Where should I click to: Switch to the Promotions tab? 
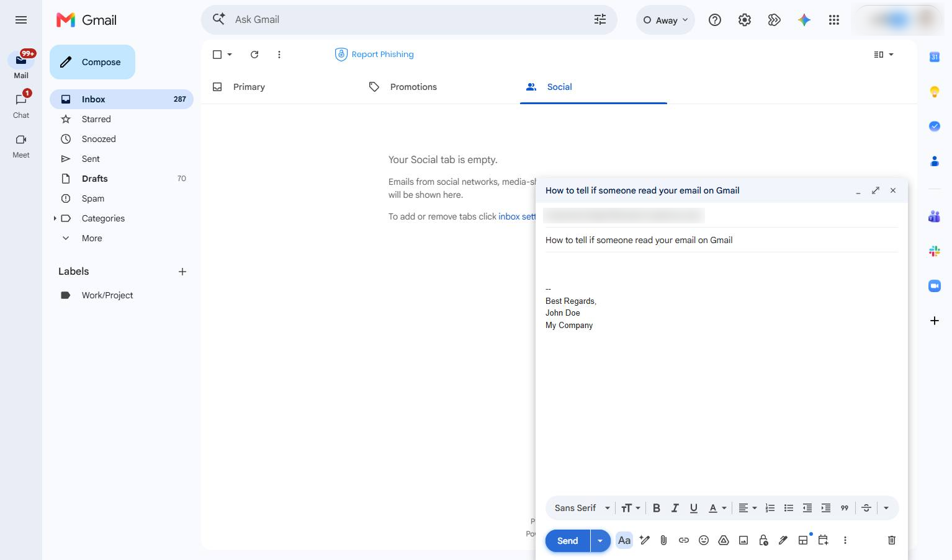point(413,87)
